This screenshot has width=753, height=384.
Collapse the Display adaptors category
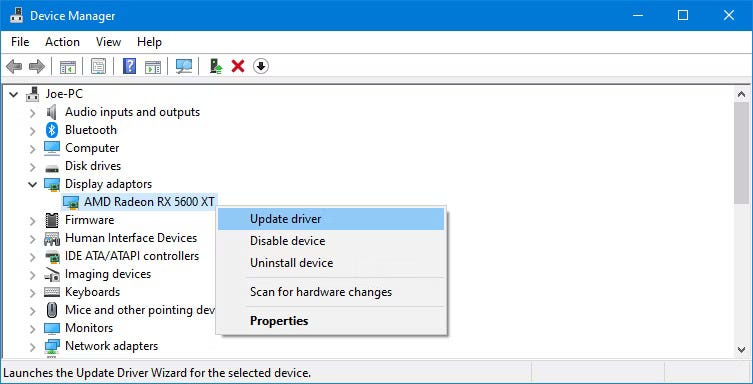33,184
